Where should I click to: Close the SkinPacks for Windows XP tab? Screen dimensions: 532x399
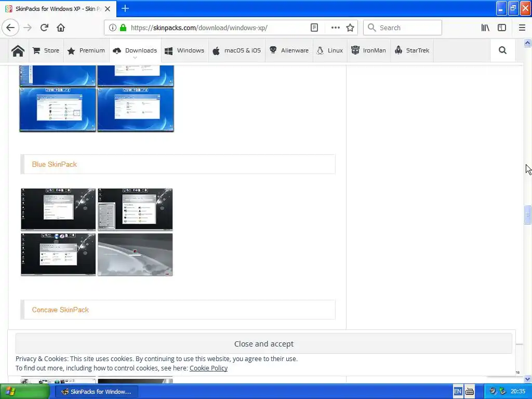click(x=108, y=9)
